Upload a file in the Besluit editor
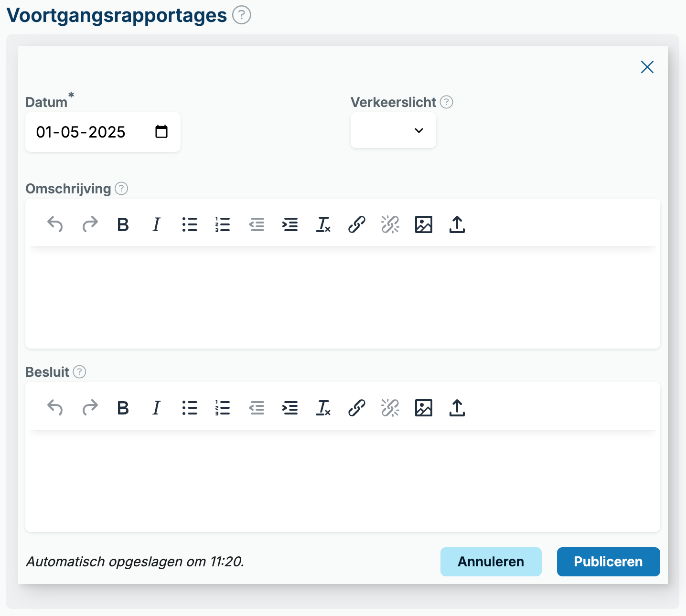Viewport: 686px width, 616px height. pos(457,407)
